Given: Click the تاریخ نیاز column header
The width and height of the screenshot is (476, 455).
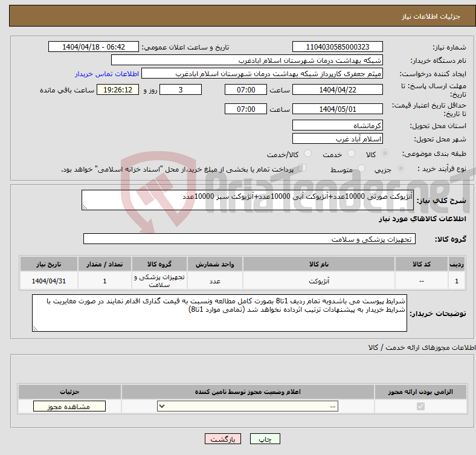Looking at the screenshot, I should (49, 264).
